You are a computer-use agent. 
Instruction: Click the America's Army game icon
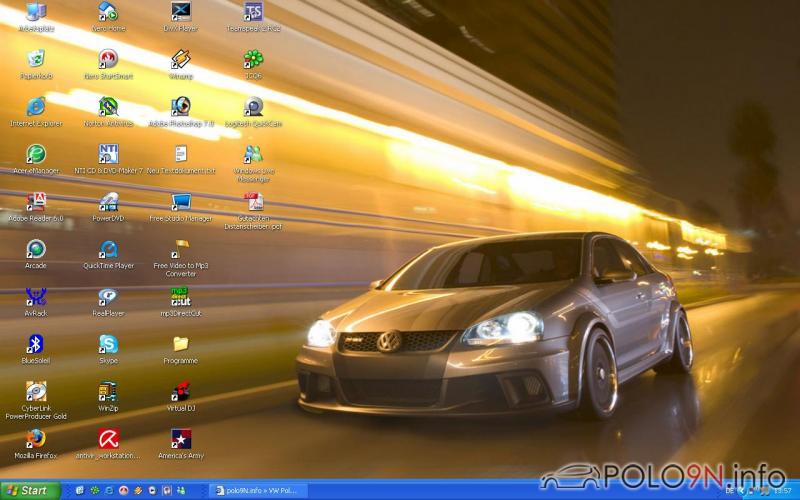[x=181, y=440]
